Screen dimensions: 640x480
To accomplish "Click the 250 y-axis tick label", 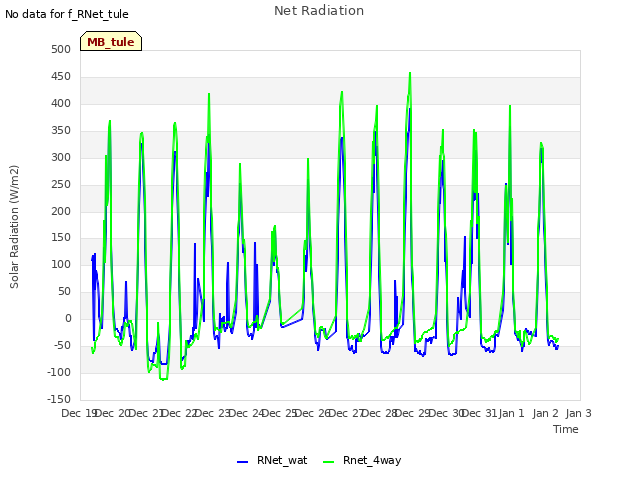I will pos(61,184).
